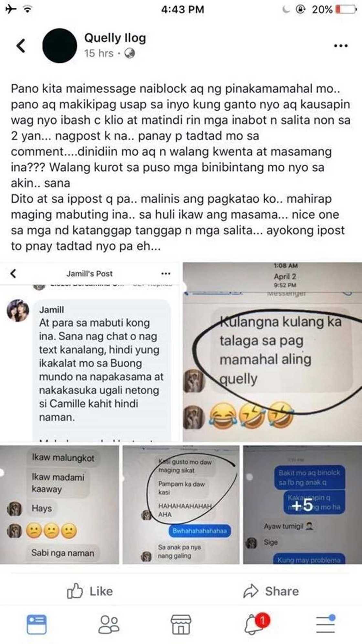Open the 'Pampam ka daw' circled screenshot

click(x=181, y=505)
